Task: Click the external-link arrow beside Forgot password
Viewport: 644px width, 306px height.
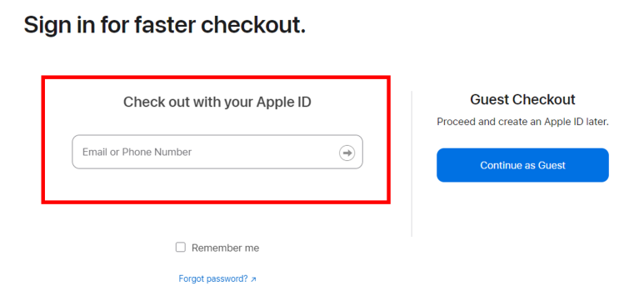Action: click(253, 279)
